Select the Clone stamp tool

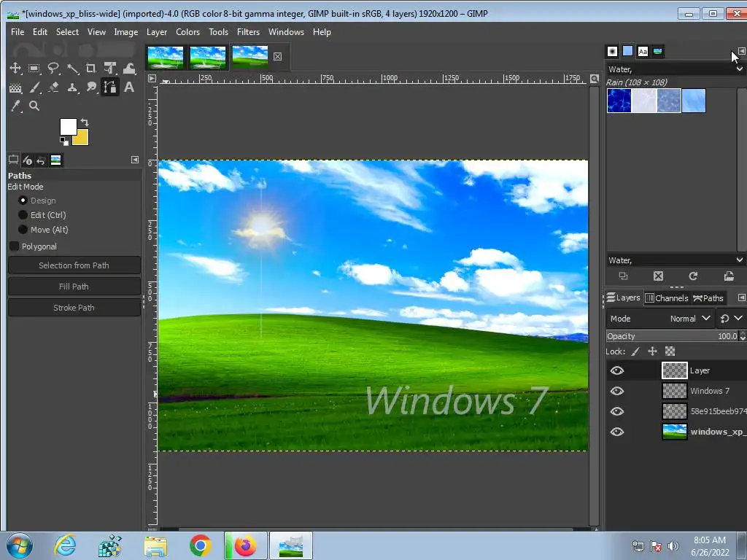(72, 87)
